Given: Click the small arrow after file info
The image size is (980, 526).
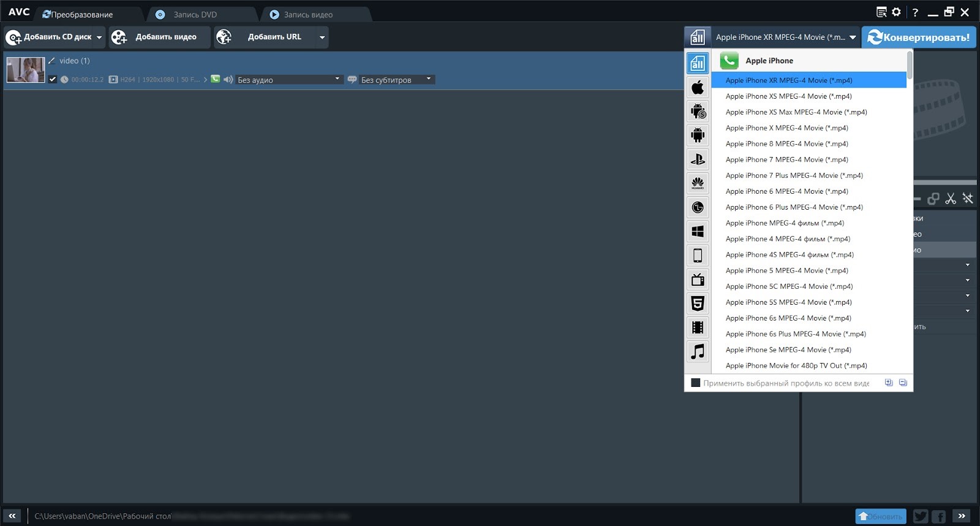Looking at the screenshot, I should click(205, 80).
